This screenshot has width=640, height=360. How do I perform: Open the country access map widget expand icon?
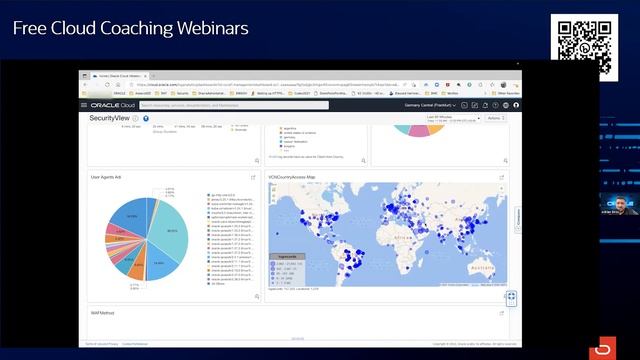coord(502,178)
